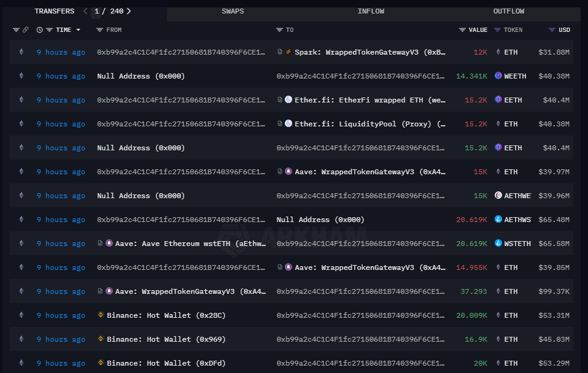Open Binance: Hot Wallet (0xDFd) address link
This screenshot has height=373, width=588.
[x=166, y=363]
